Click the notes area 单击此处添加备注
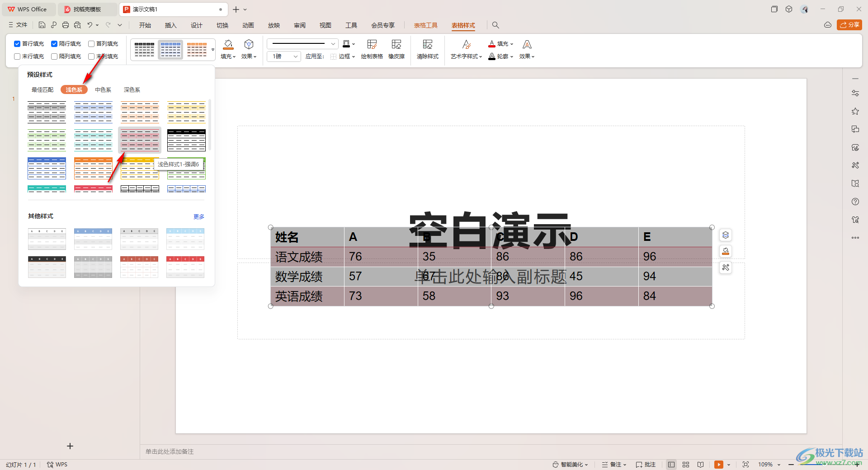The width and height of the screenshot is (868, 470). coord(170,451)
